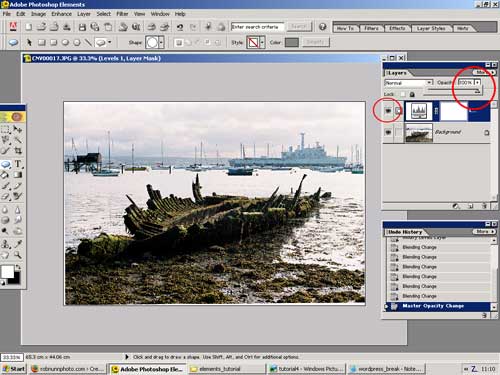Select the Gradient tool
Image resolution: width=500 pixels, height=375 pixels.
(18, 175)
